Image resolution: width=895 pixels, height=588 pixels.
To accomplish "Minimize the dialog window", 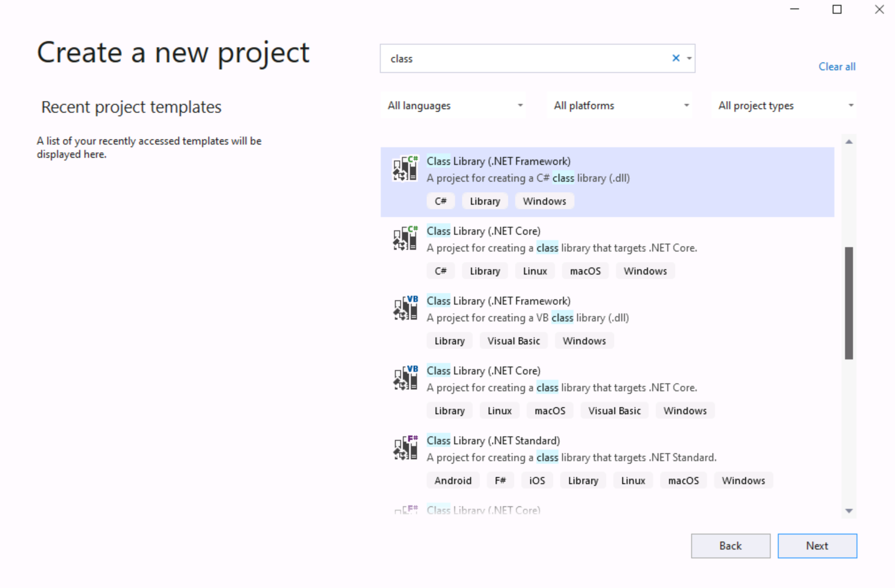I will click(x=795, y=9).
